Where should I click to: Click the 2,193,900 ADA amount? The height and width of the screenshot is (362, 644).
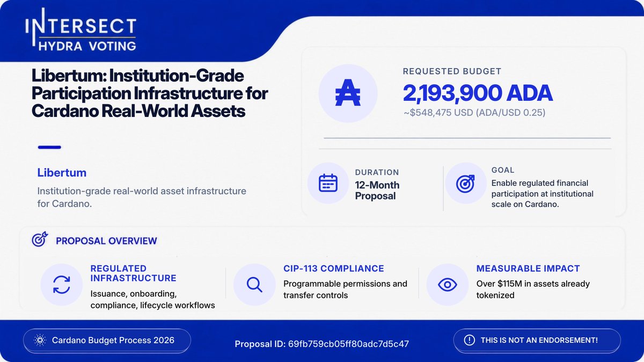478,93
